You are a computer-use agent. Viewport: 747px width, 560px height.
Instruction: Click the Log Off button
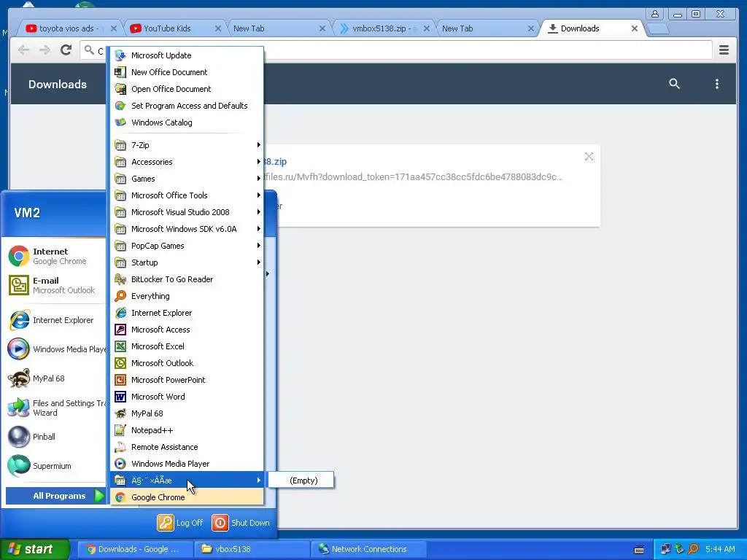point(180,522)
